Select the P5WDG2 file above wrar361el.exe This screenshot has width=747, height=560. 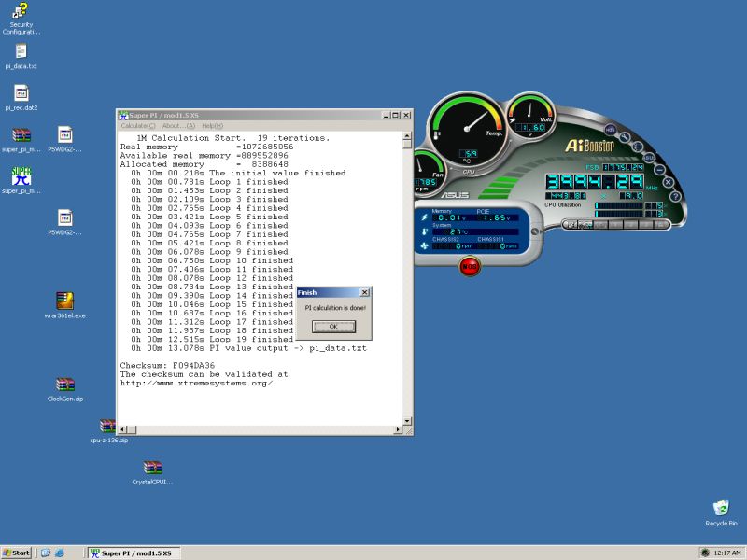[x=64, y=222]
